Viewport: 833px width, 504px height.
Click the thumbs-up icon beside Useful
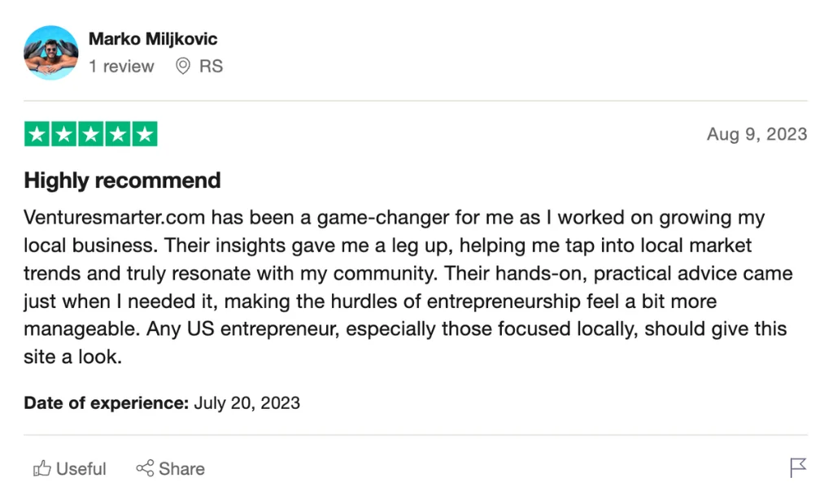(41, 468)
